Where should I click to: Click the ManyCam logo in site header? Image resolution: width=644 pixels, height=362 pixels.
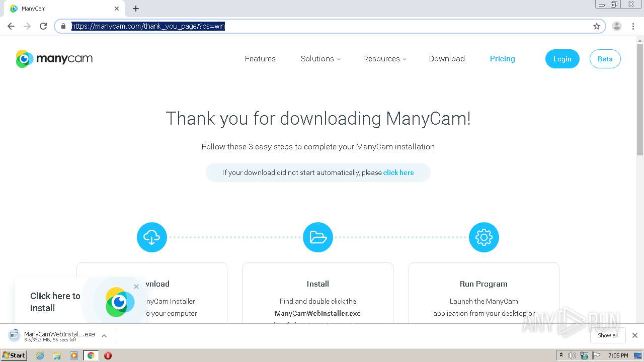(x=54, y=59)
